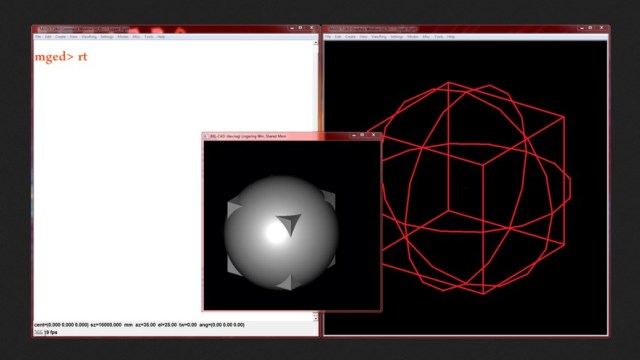Screen dimensions: 640x360
Task: Click the command window scrollbar up arrow
Action: pyautogui.click(x=316, y=42)
